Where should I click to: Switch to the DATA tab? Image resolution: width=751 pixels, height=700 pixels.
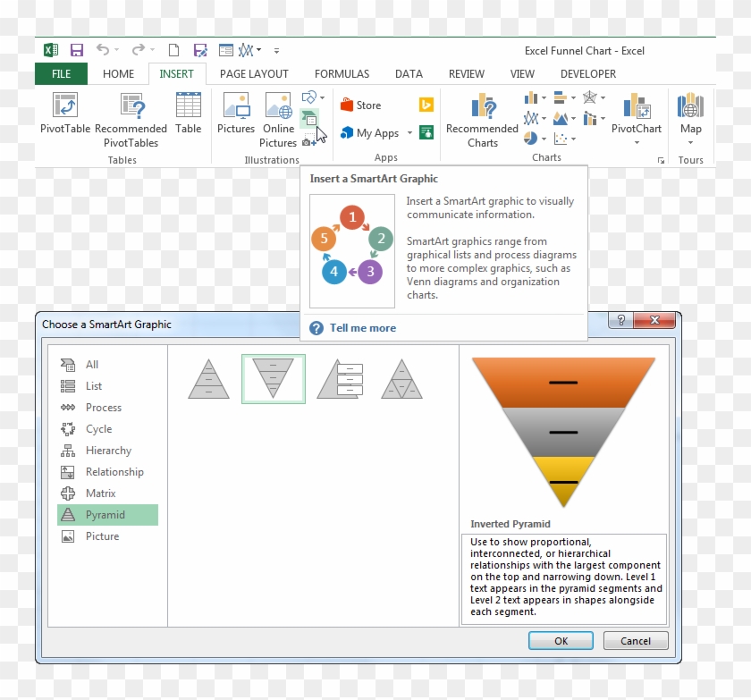coord(409,73)
